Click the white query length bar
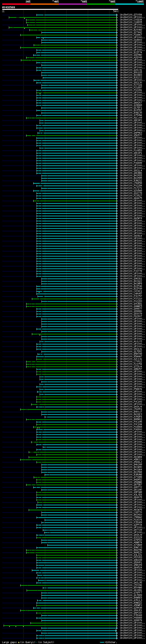The image size is (146, 644). [60, 10]
